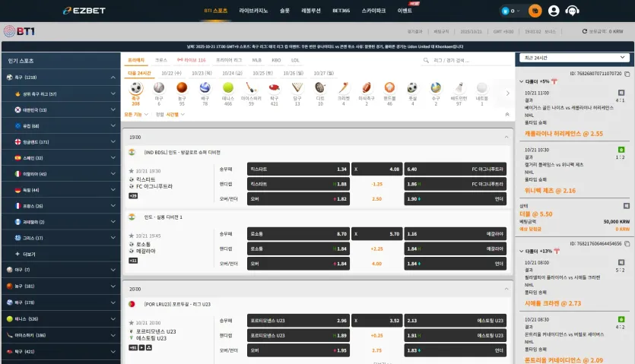Switch to the MLB tab

click(x=257, y=60)
